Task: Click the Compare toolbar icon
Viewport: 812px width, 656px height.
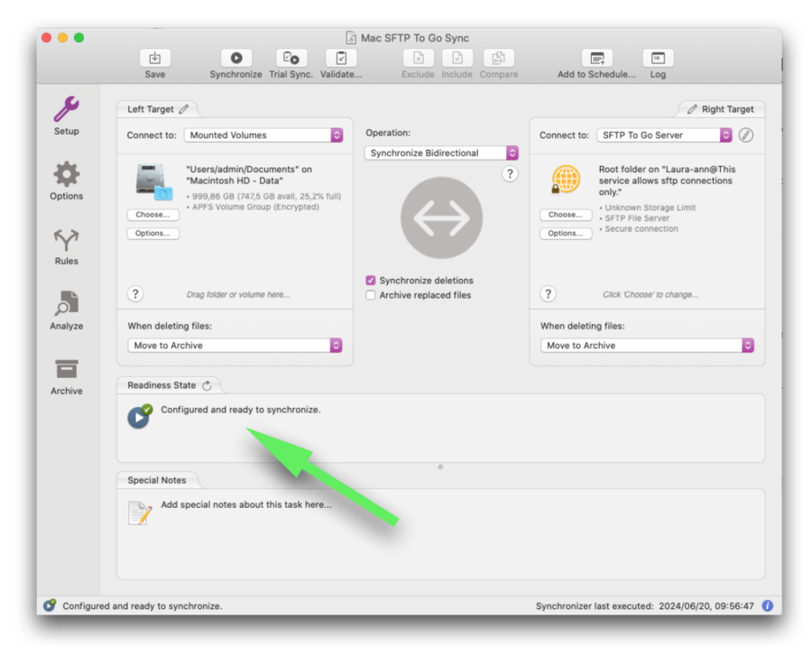Action: pyautogui.click(x=499, y=58)
